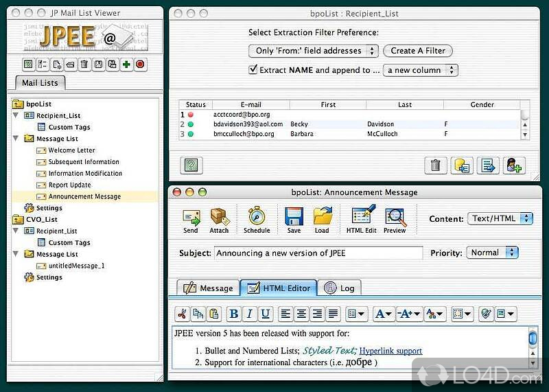This screenshot has height=392, width=549.
Task: Switch to the Message tab
Action: tap(209, 288)
